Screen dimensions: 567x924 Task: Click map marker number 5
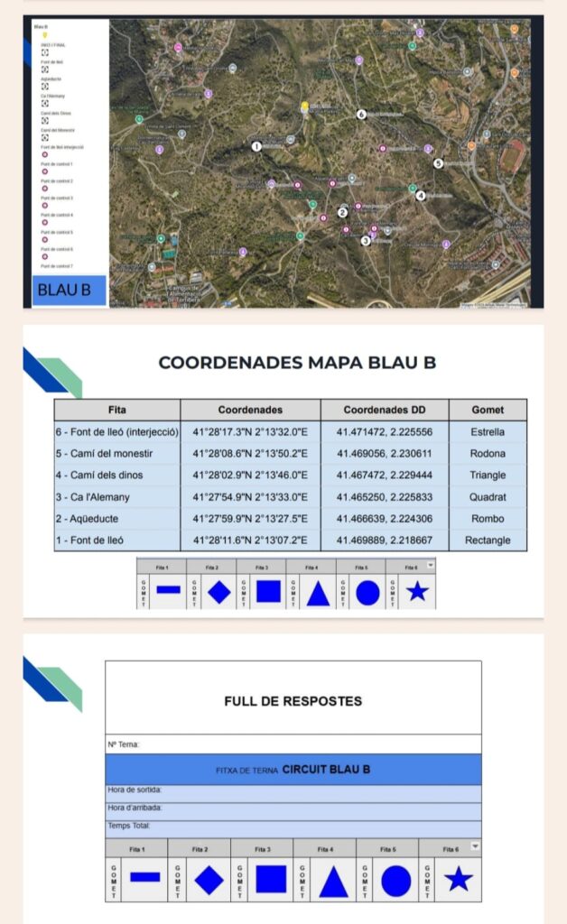[x=438, y=163]
